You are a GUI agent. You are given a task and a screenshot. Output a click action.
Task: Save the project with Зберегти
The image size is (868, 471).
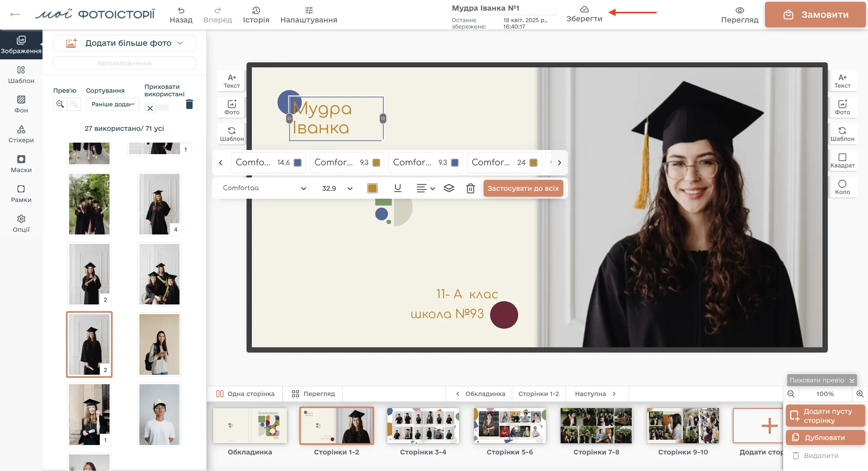[x=584, y=14]
